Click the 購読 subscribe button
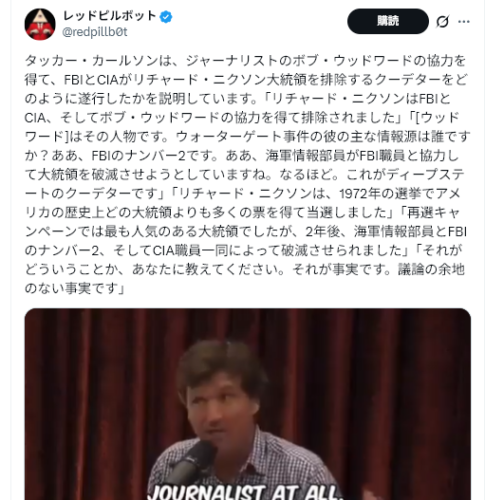The width and height of the screenshot is (485, 500). 388,21
